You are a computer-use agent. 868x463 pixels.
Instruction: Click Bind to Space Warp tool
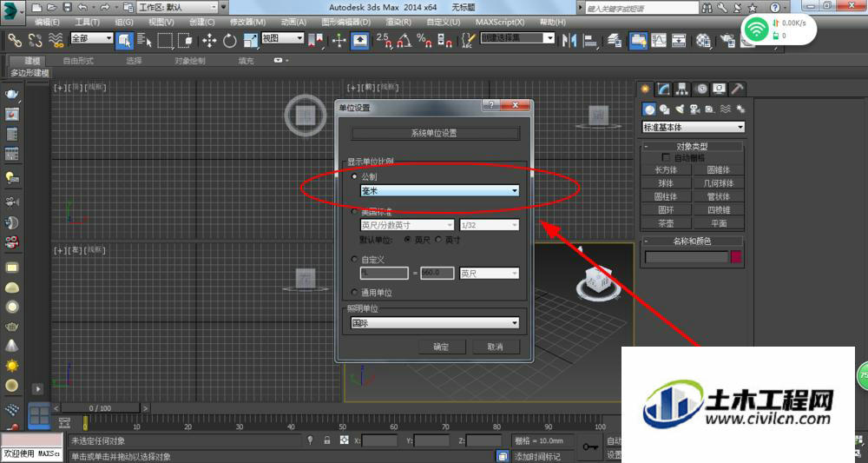click(x=56, y=40)
